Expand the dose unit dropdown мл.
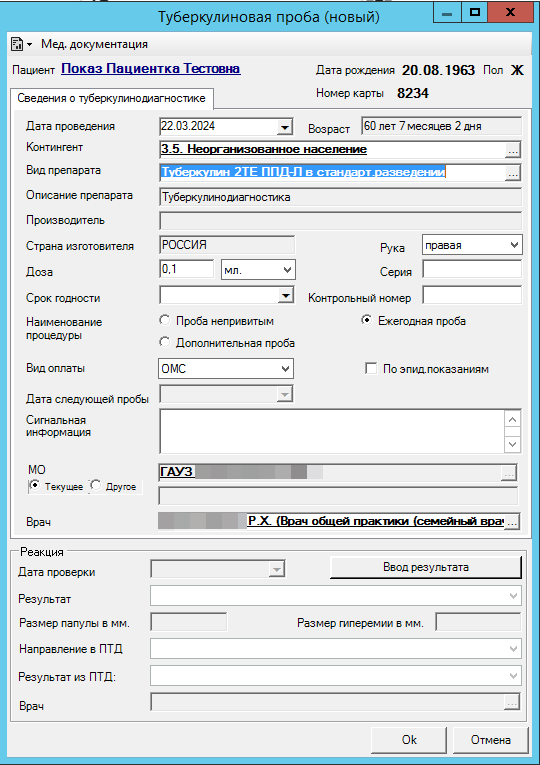The image size is (540, 765). coord(258,270)
